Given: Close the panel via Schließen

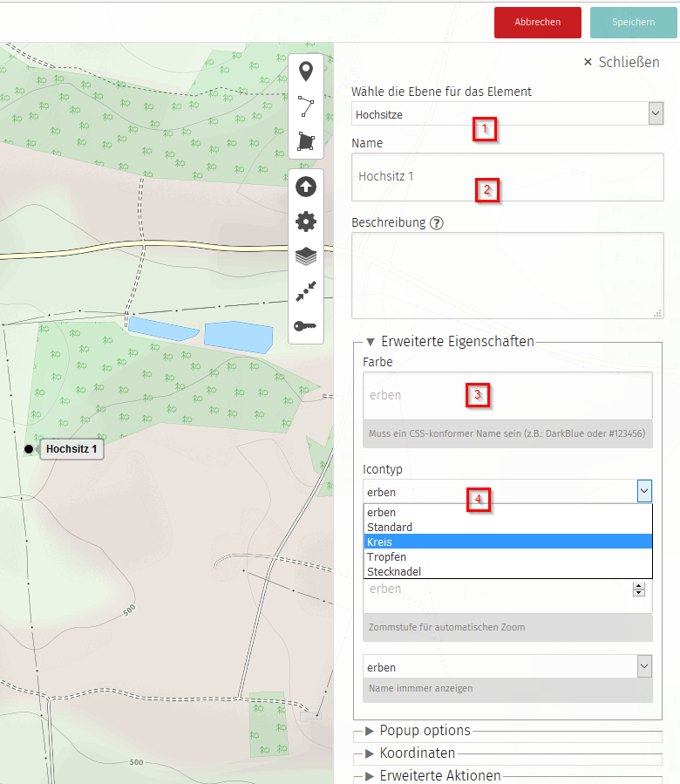Looking at the screenshot, I should [622, 62].
